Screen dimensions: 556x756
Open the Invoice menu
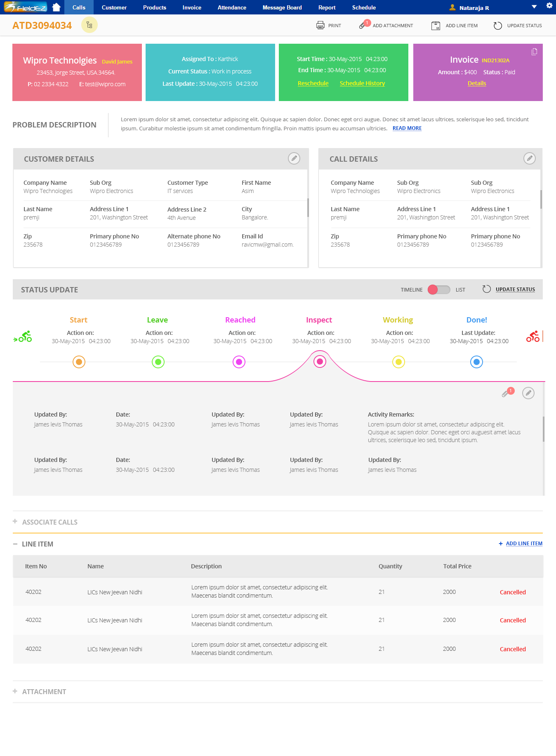192,7
